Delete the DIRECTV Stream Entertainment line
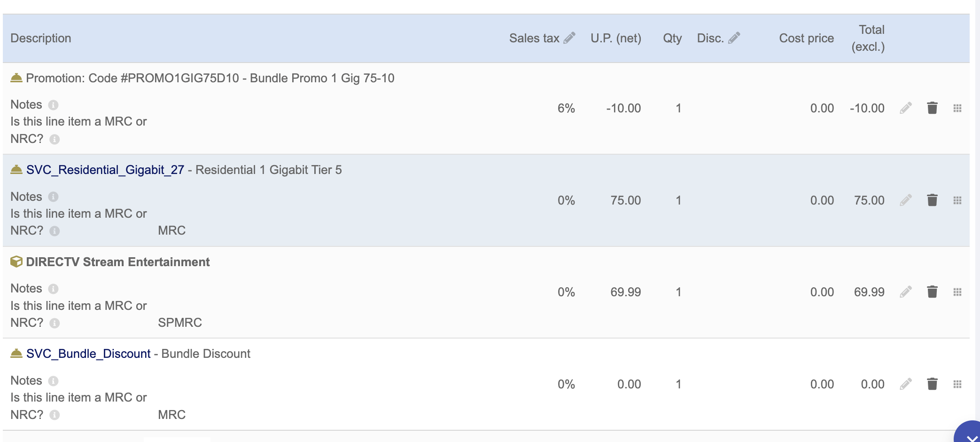 pyautogui.click(x=933, y=292)
